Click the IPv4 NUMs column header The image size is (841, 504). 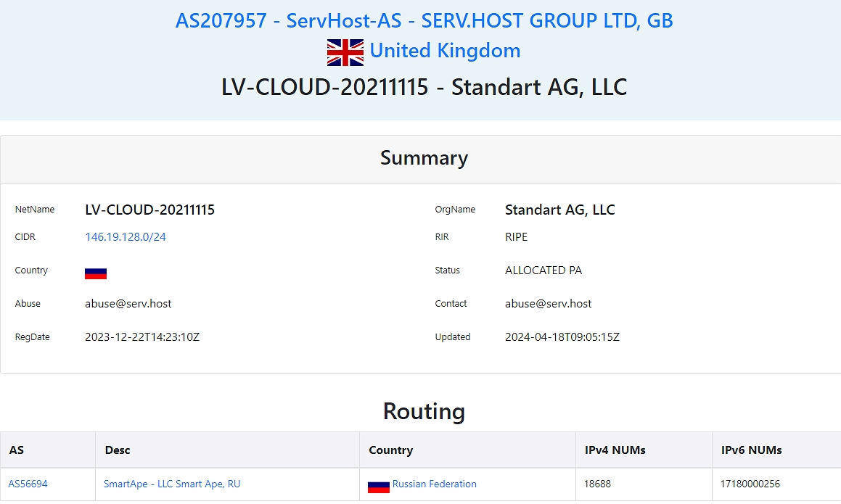pyautogui.click(x=615, y=450)
